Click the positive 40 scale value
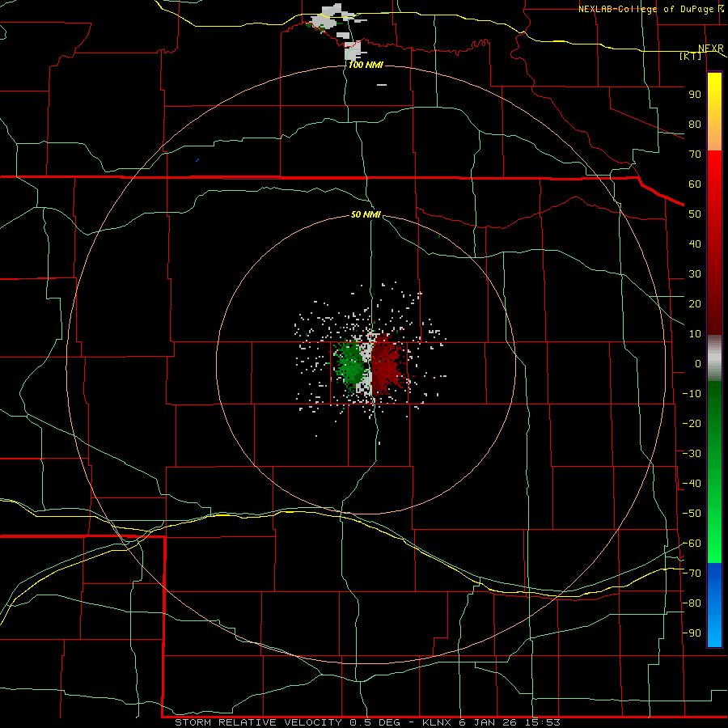Screen dimensions: 728x728 click(x=695, y=244)
